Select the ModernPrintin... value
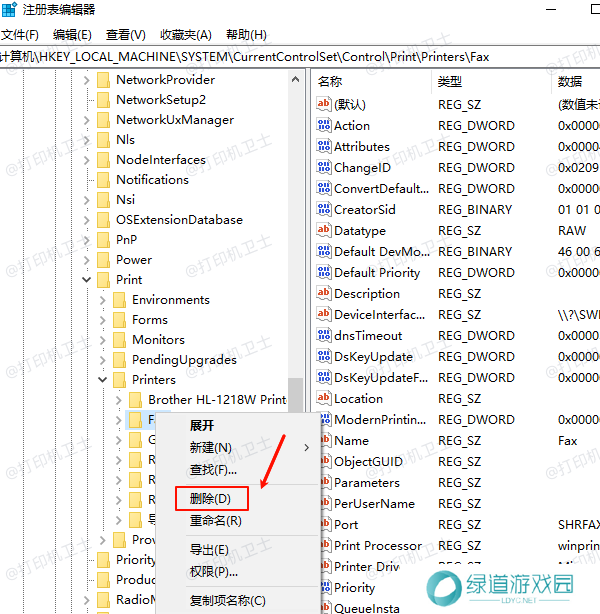This screenshot has height=614, width=600. [380, 419]
